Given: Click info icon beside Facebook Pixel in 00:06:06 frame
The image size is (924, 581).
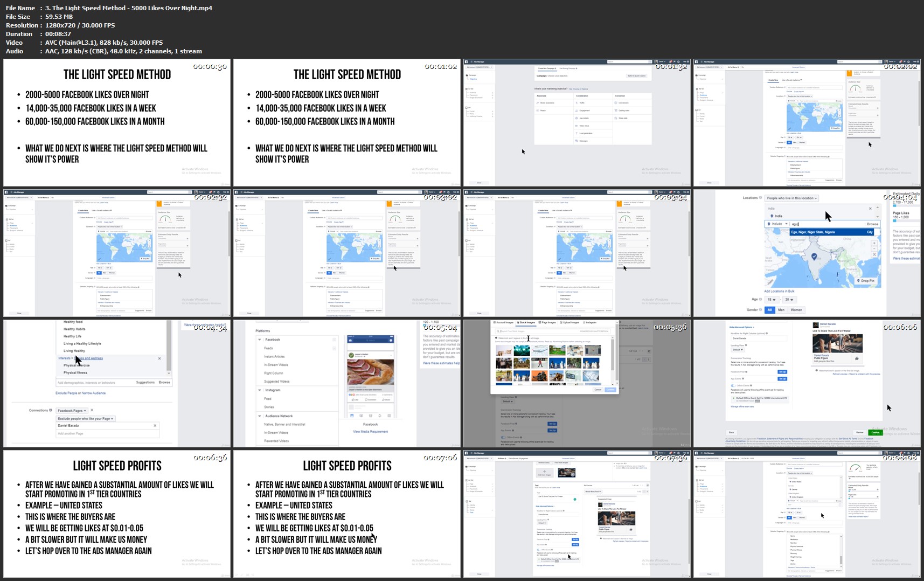Looking at the screenshot, I should coord(746,372).
